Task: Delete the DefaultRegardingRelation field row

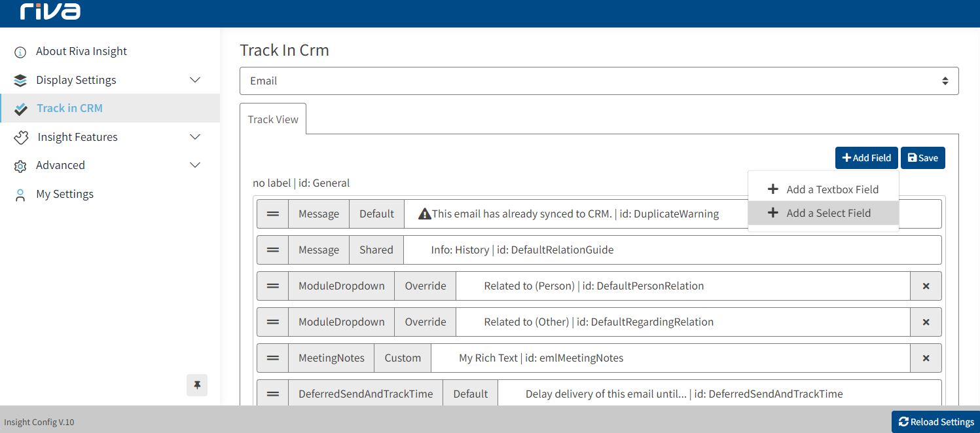Action: pyautogui.click(x=926, y=322)
